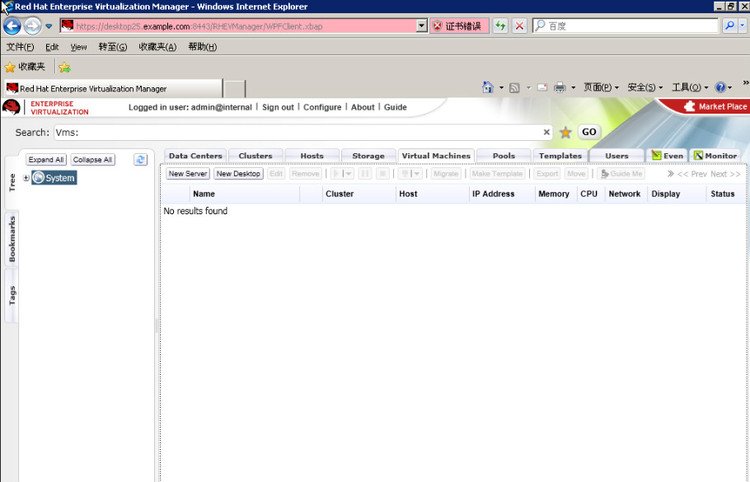Refresh the page with green arrows icon
The width and height of the screenshot is (750, 482).
pos(500,26)
